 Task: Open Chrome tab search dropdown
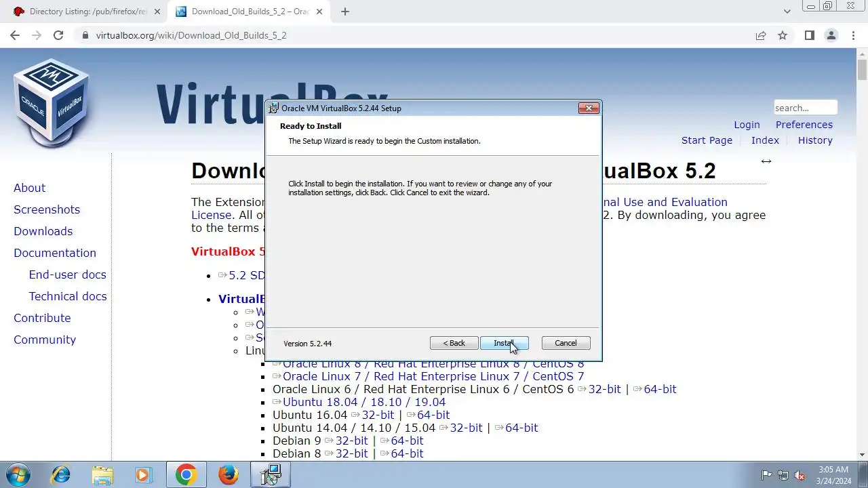(787, 12)
